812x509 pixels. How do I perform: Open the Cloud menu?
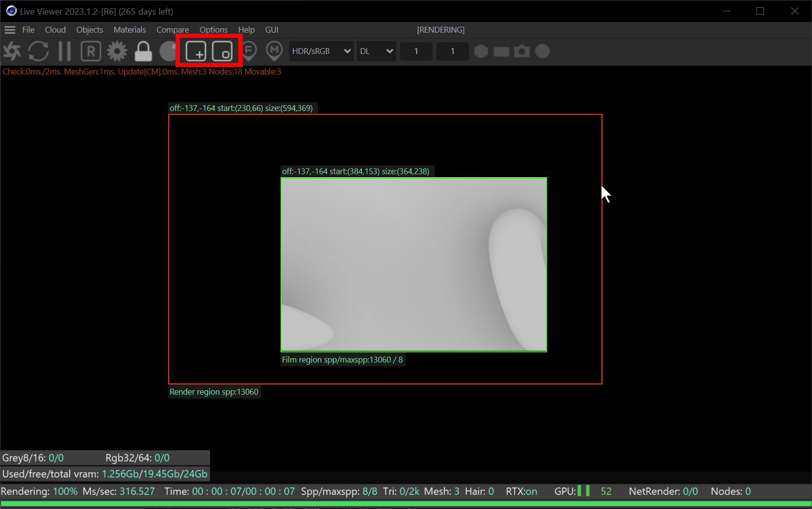tap(55, 30)
